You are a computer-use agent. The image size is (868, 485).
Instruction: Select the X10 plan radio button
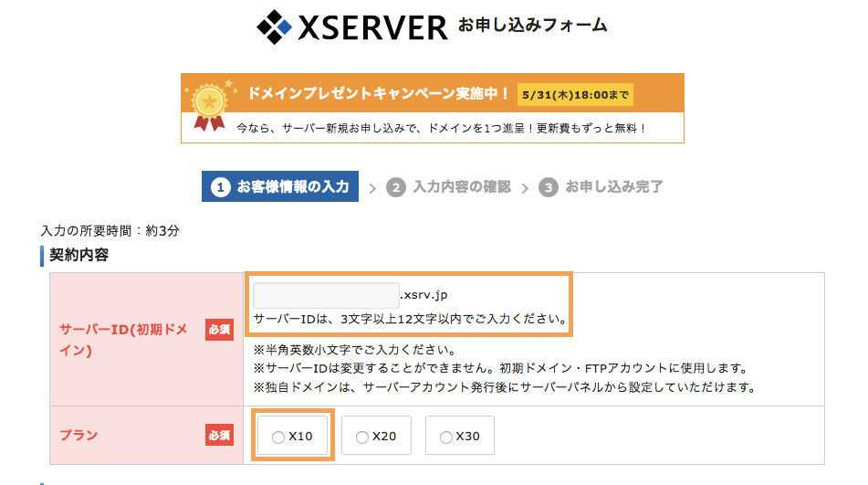(277, 438)
